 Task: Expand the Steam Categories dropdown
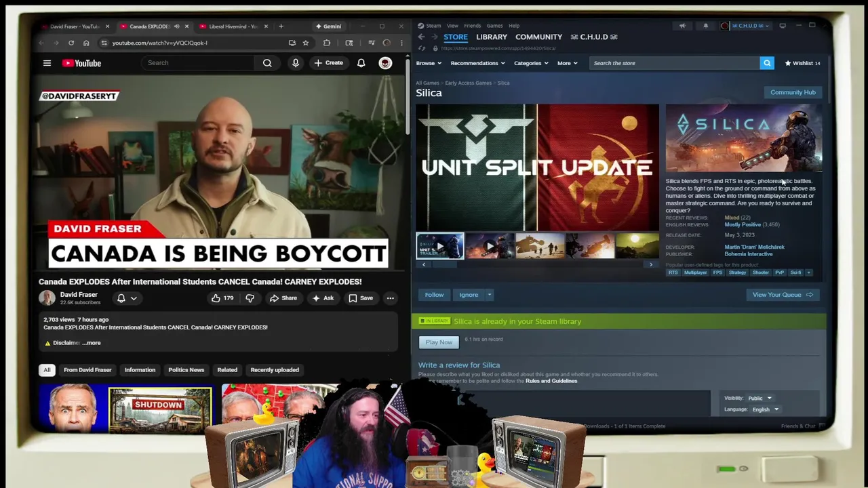(531, 63)
